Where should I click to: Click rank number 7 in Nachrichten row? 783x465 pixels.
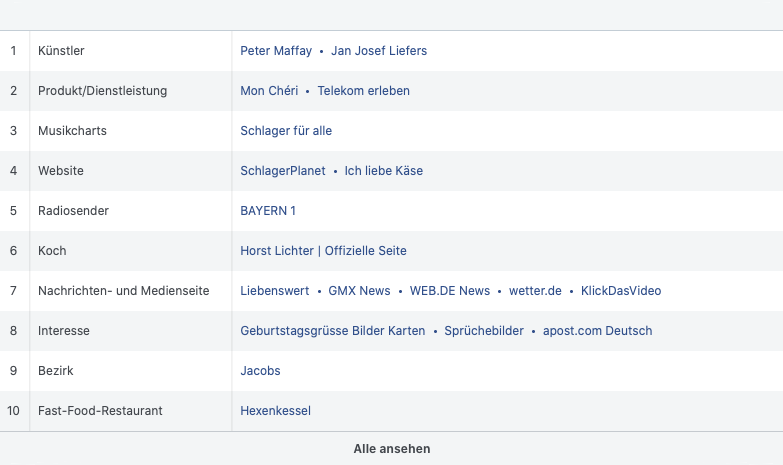13,291
